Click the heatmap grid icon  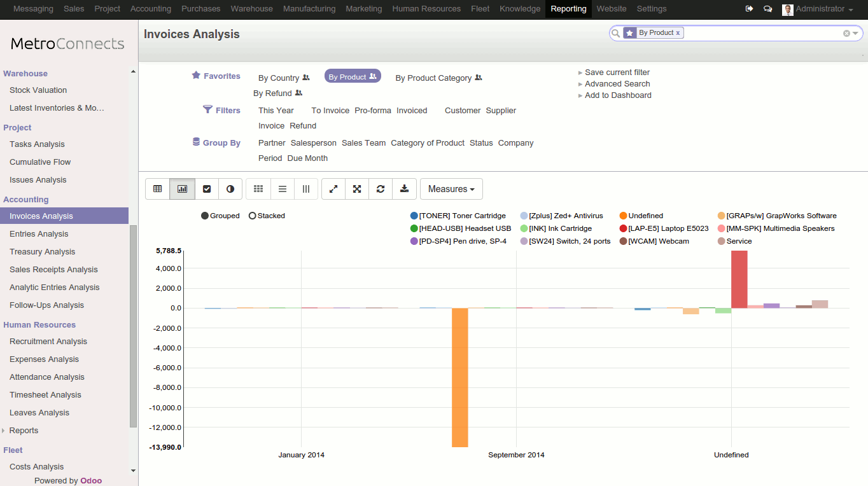click(258, 189)
